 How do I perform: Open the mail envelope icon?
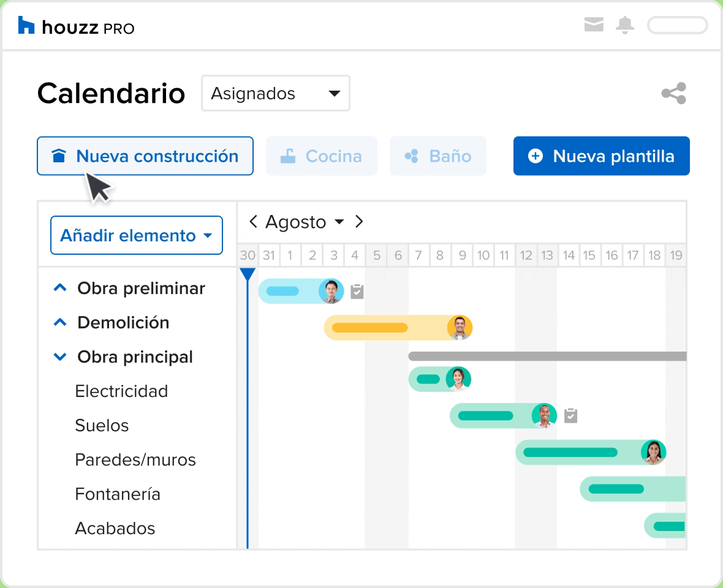[x=594, y=25]
